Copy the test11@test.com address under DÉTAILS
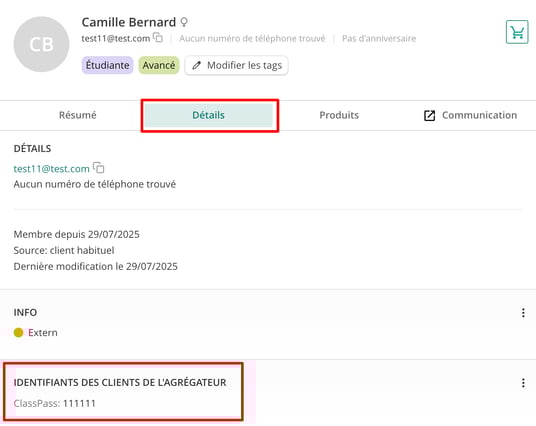This screenshot has width=536, height=426. click(x=99, y=167)
